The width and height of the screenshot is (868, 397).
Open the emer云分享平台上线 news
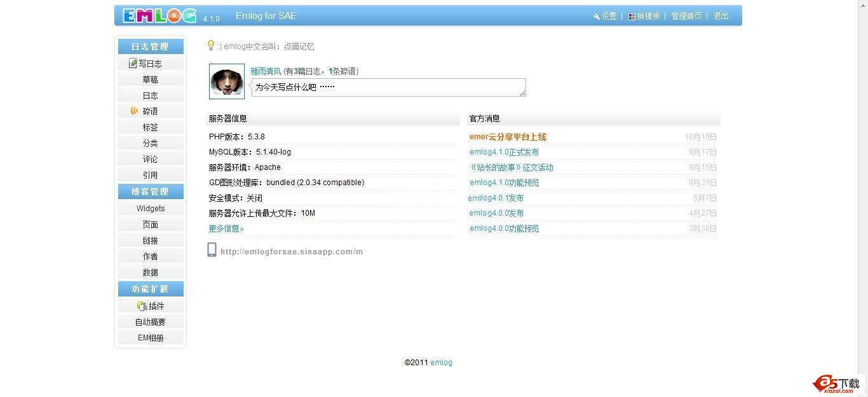508,137
